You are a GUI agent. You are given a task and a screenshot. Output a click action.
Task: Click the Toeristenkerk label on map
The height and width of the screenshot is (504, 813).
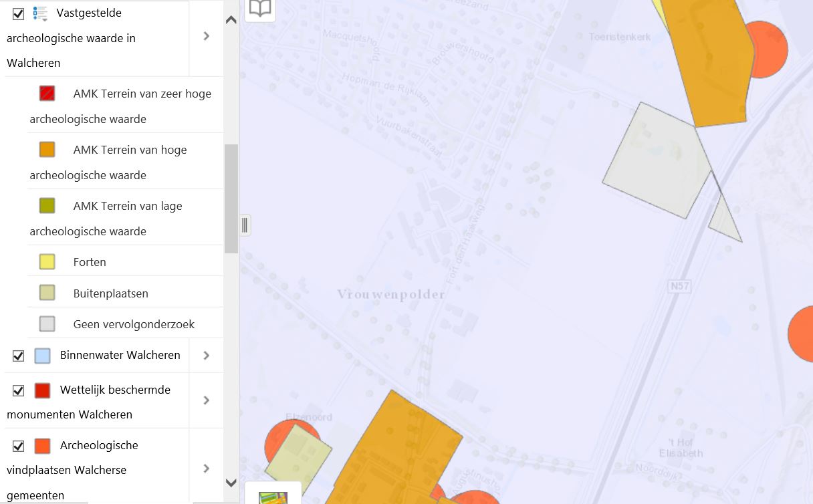620,37
